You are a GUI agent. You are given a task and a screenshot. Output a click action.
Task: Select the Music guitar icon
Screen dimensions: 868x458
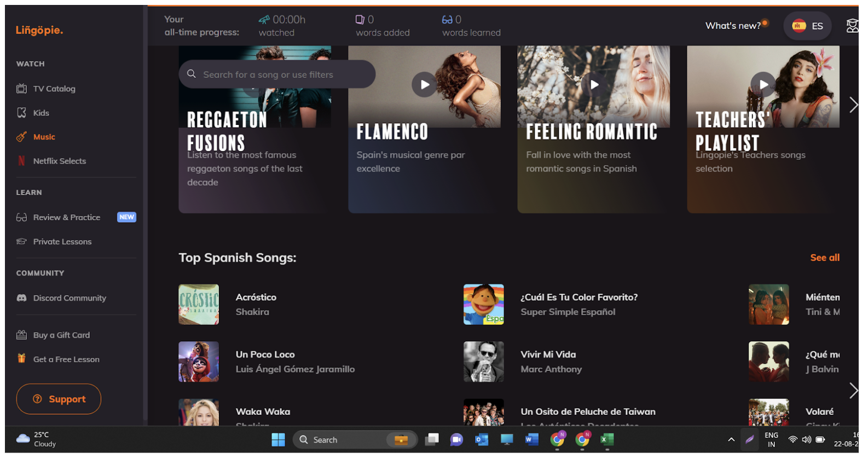(x=21, y=136)
